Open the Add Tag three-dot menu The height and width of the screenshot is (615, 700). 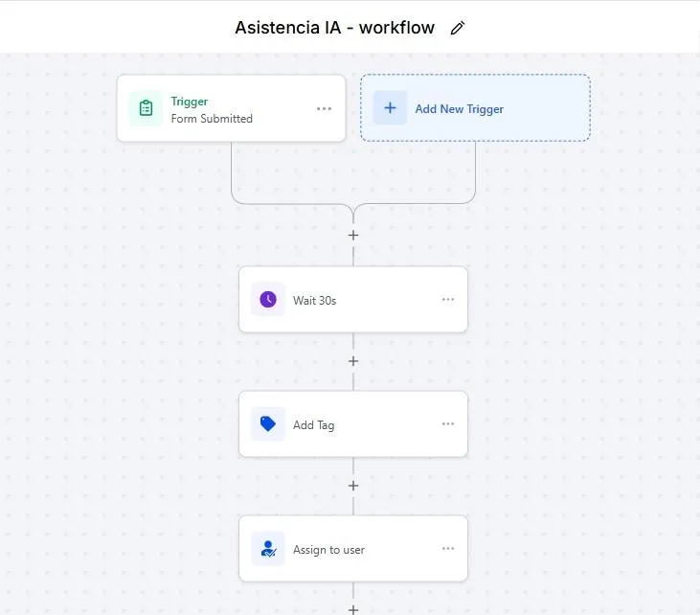(x=448, y=424)
